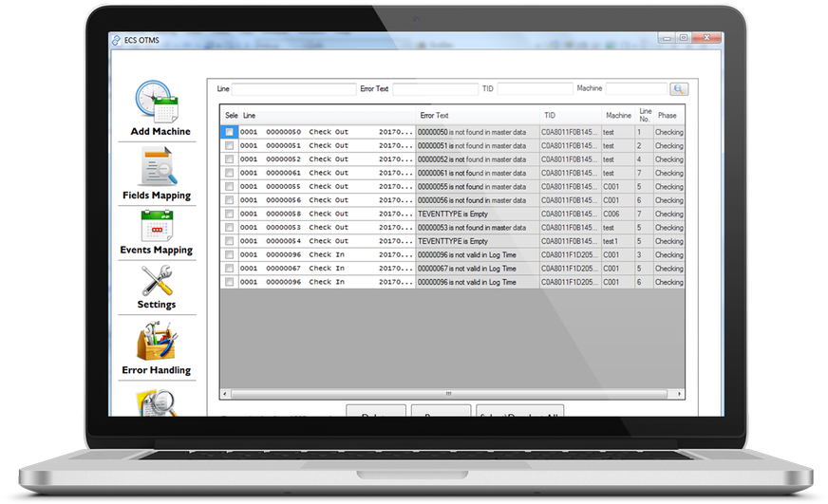Click '00000053 is not found in master data'
Image resolution: width=828 pixels, height=504 pixels.
[x=472, y=228]
